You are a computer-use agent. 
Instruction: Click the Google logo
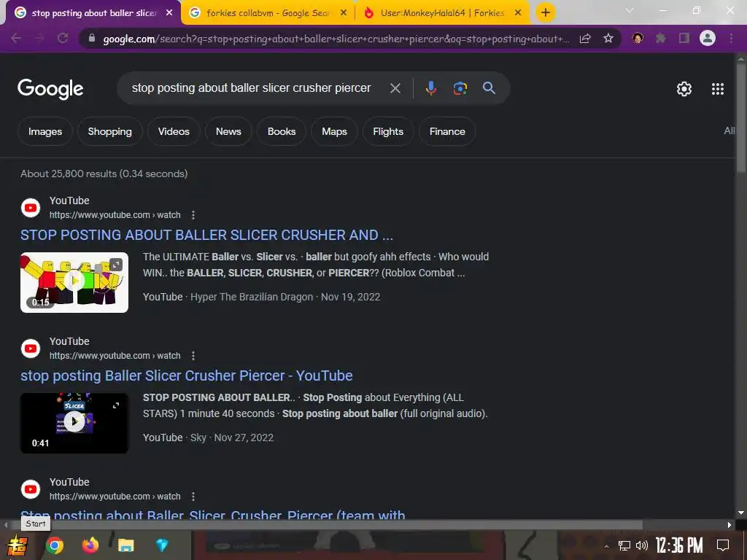pos(50,88)
